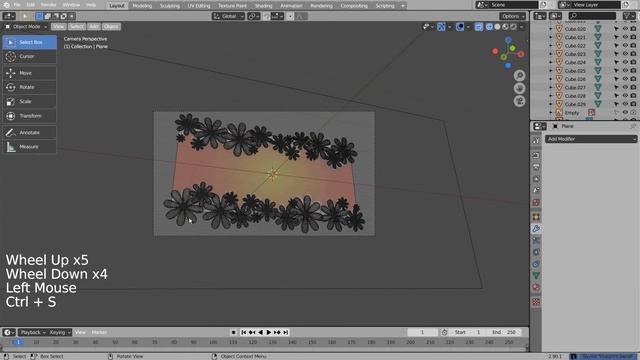Open the Edit menu
The width and height of the screenshot is (640, 360).
tap(31, 5)
